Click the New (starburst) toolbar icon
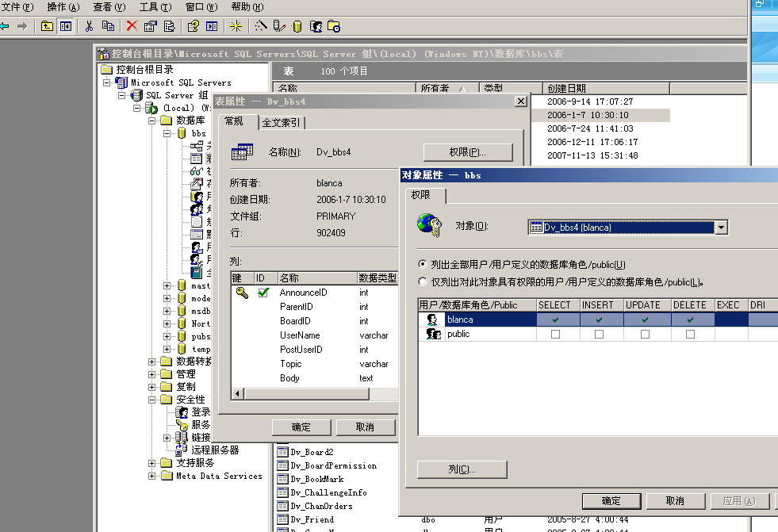 click(x=235, y=26)
